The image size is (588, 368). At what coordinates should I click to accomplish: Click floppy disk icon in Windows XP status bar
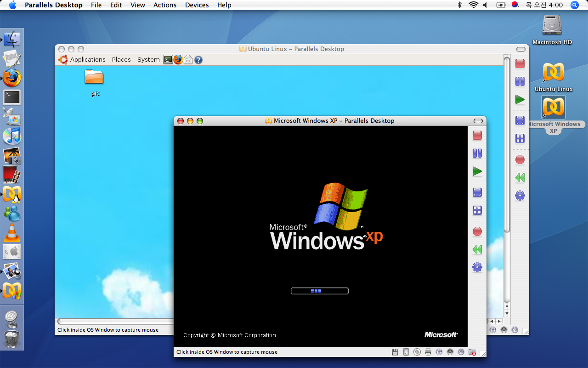(x=395, y=352)
